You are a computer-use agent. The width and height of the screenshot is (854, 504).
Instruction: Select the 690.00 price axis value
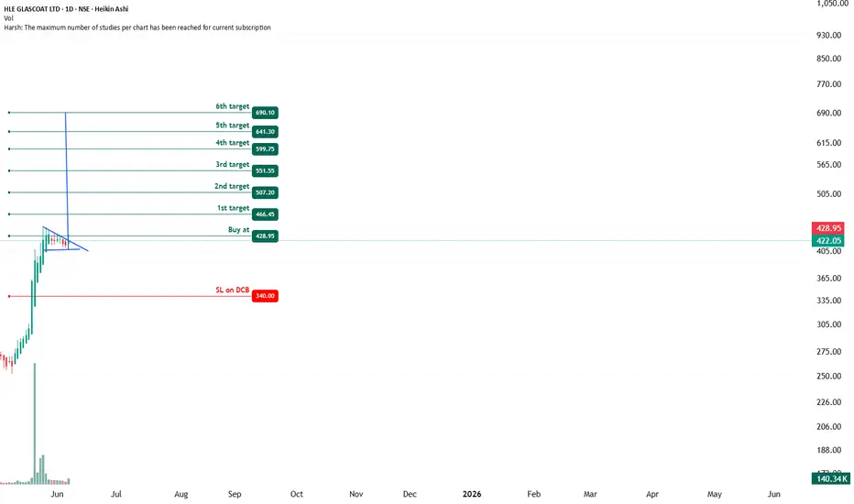829,114
